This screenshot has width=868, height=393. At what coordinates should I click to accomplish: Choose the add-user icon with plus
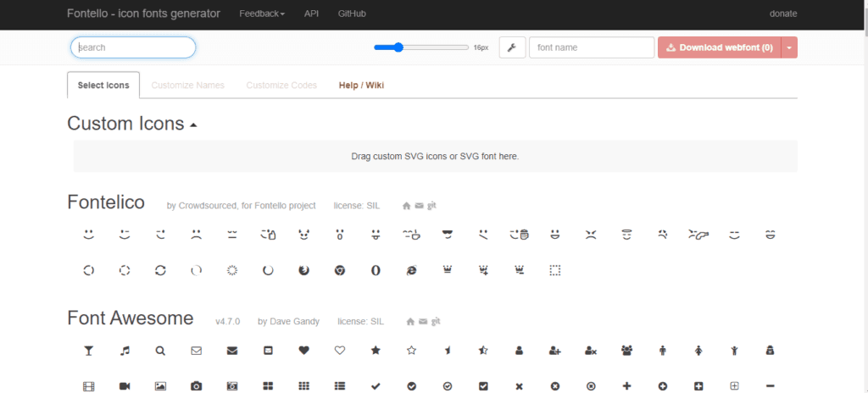555,351
